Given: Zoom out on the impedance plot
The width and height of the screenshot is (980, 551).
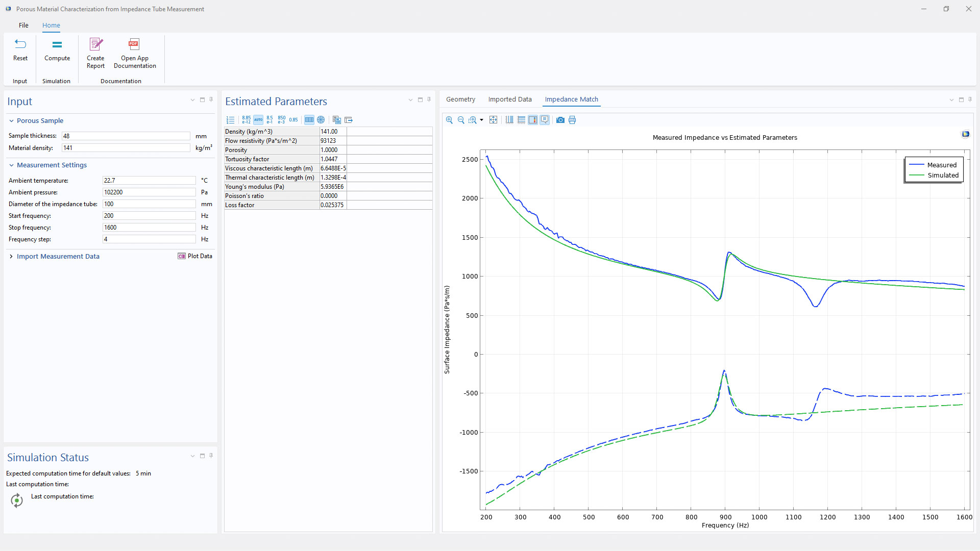Looking at the screenshot, I should point(461,120).
